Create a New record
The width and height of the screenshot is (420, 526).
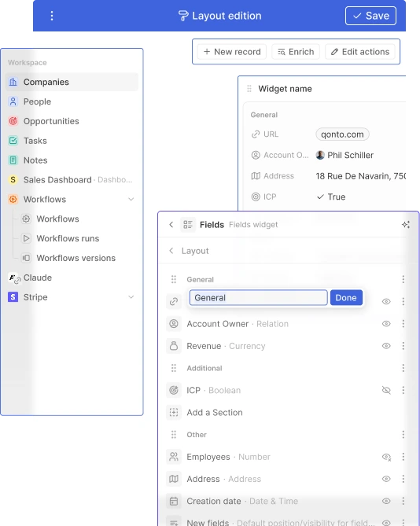[232, 52]
